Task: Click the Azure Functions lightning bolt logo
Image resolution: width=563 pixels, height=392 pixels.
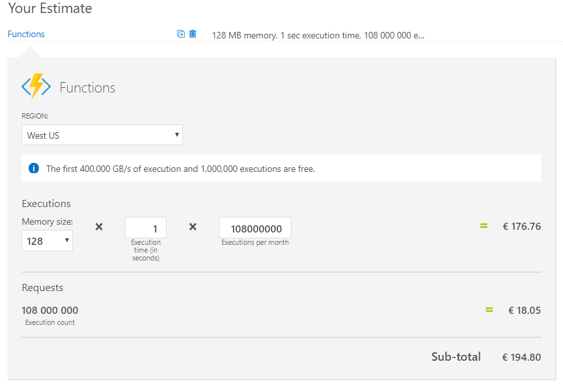Action: tap(36, 87)
